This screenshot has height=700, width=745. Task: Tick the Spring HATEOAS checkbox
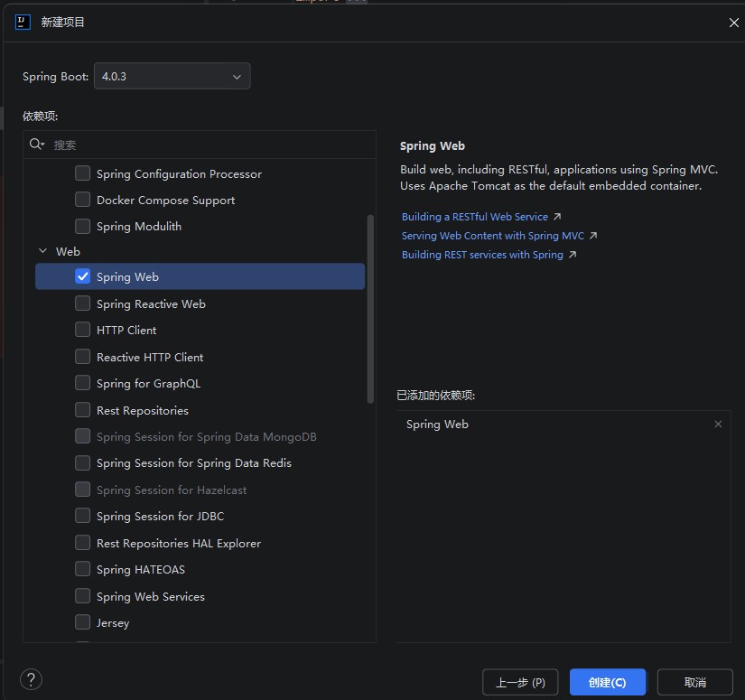pyautogui.click(x=83, y=569)
